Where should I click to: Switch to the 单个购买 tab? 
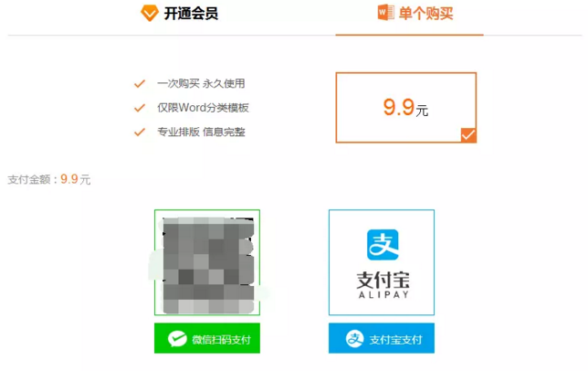[x=415, y=14]
